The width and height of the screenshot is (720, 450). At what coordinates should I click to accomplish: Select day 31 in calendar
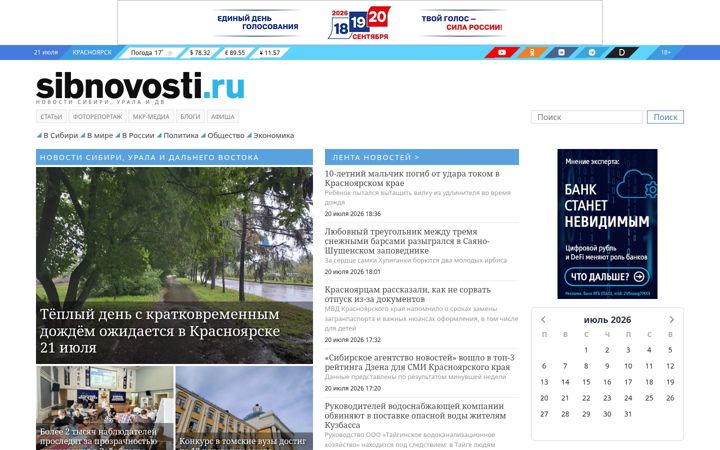[628, 414]
